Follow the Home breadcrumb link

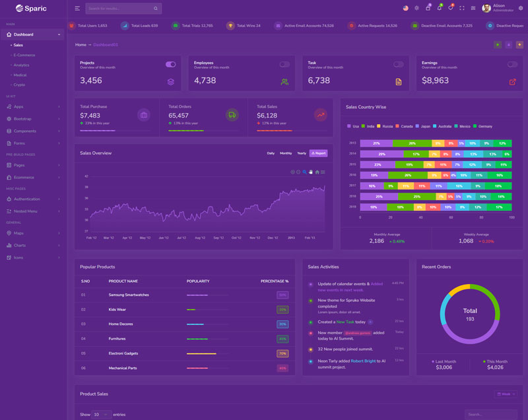coord(81,44)
